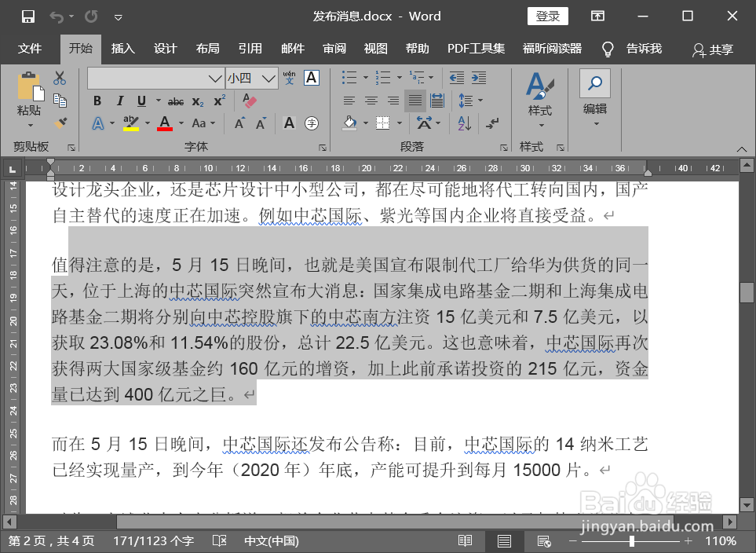Open the font dialog launcher

pyautogui.click(x=323, y=148)
